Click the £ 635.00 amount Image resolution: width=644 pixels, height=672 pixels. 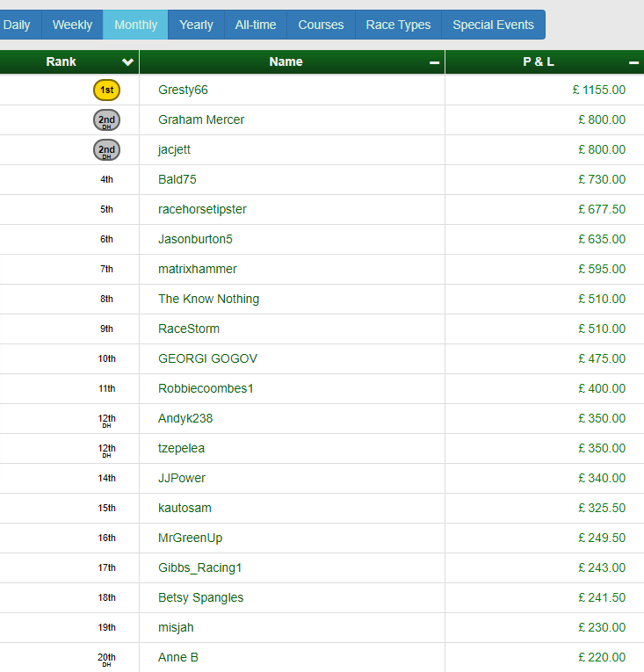click(x=602, y=239)
